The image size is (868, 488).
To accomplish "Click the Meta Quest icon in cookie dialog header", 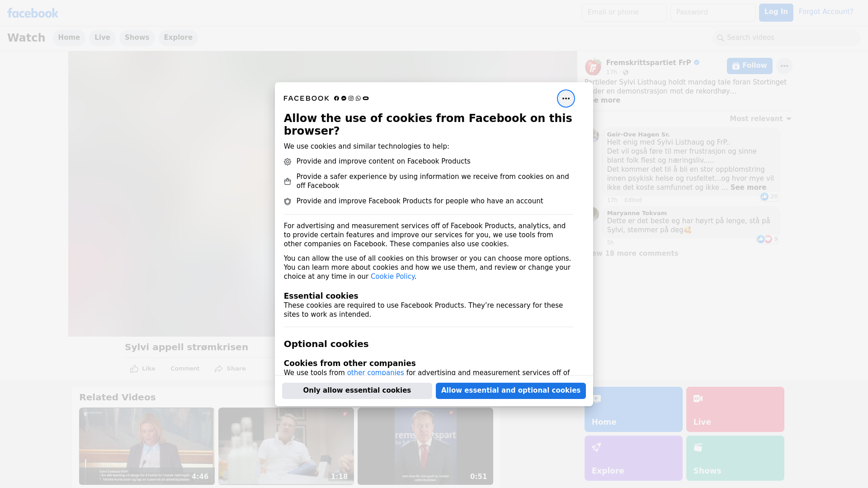I will click(x=366, y=99).
